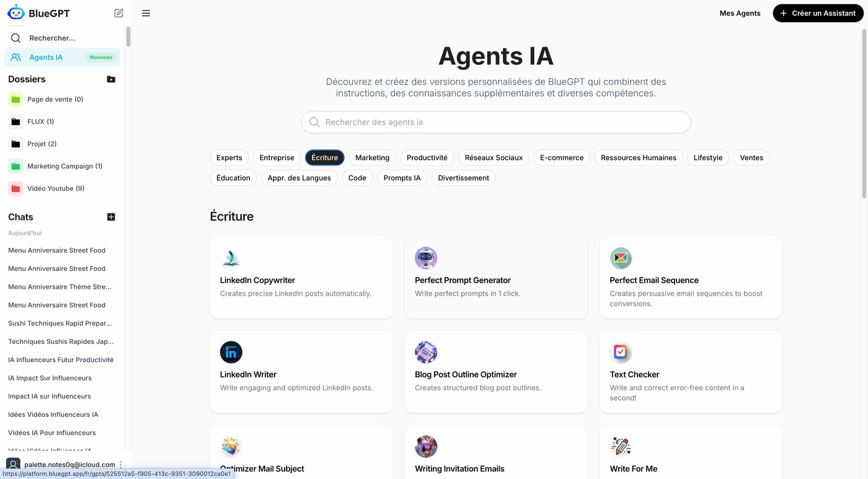The height and width of the screenshot is (479, 868).
Task: Click the agents search input field
Action: (496, 122)
